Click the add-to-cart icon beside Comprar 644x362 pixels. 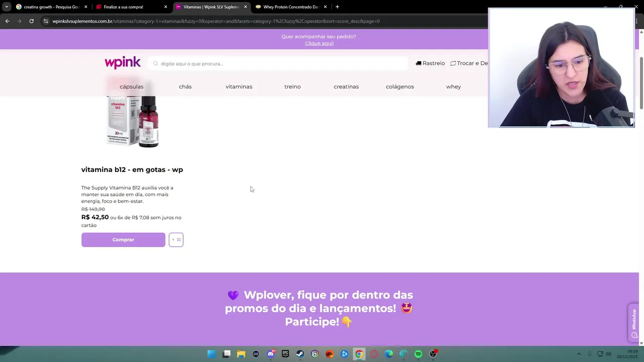(176, 240)
